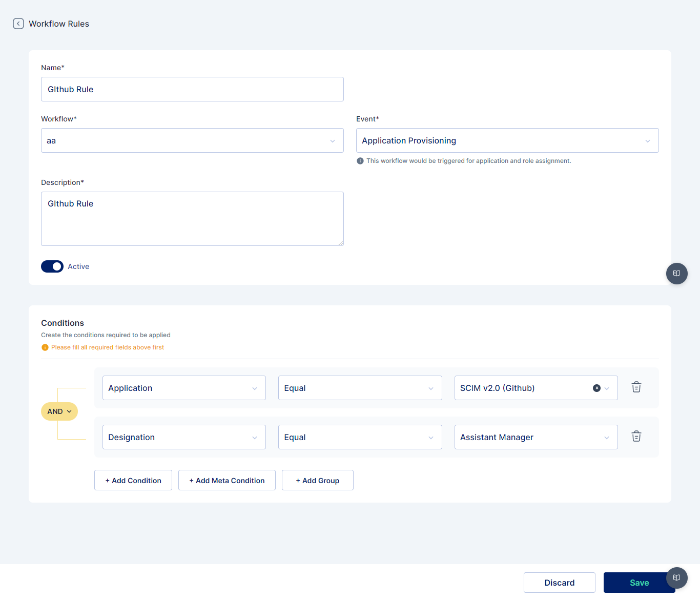Click the Add Meta Condition button
This screenshot has width=700, height=601.
coord(227,481)
